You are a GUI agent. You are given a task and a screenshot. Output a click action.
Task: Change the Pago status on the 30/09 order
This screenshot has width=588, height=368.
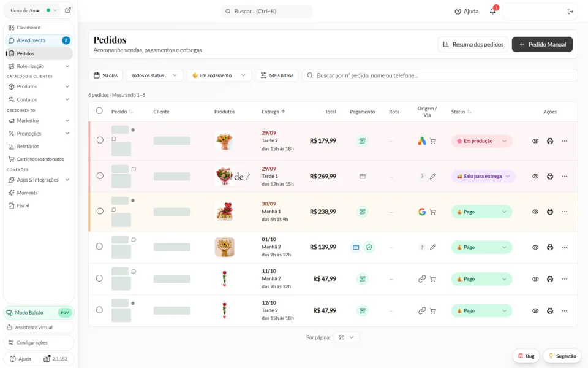[x=481, y=212]
